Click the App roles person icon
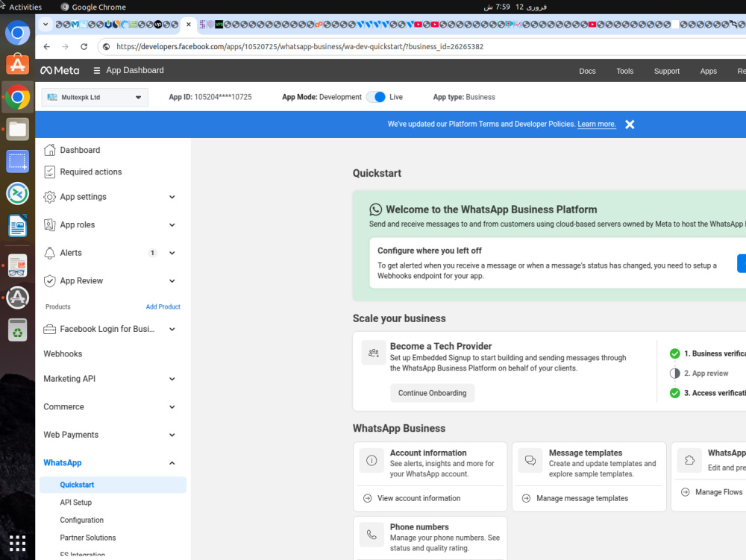 (49, 225)
